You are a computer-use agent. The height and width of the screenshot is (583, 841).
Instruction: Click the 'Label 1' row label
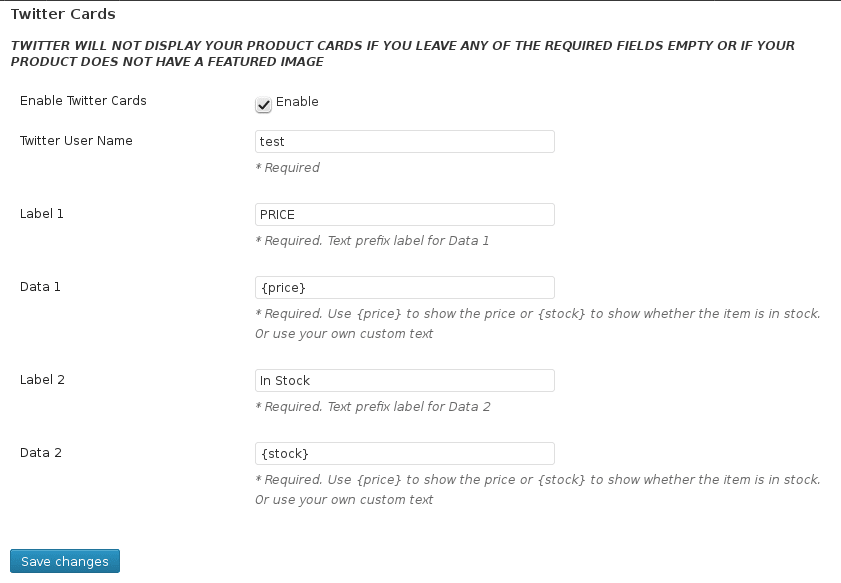42,213
